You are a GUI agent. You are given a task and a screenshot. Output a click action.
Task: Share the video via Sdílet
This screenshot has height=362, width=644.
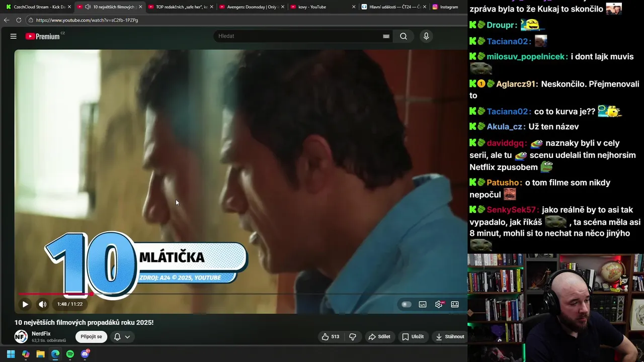click(x=379, y=337)
